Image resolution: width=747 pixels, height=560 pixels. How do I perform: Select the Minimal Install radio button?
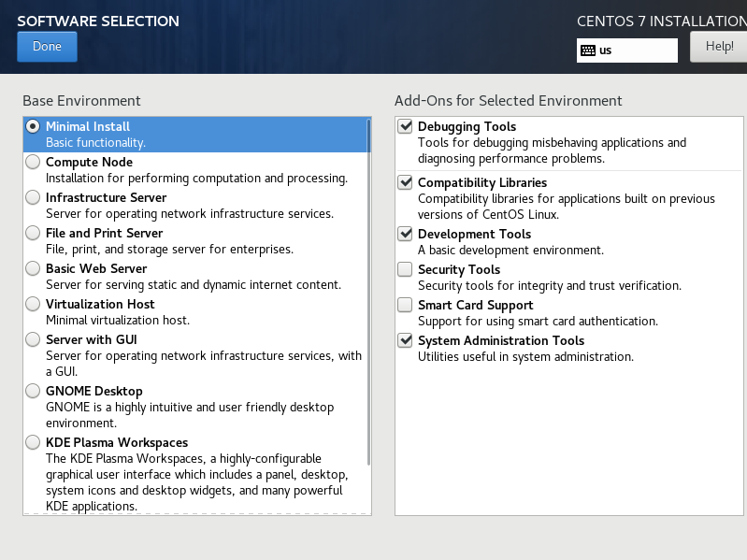tap(34, 126)
